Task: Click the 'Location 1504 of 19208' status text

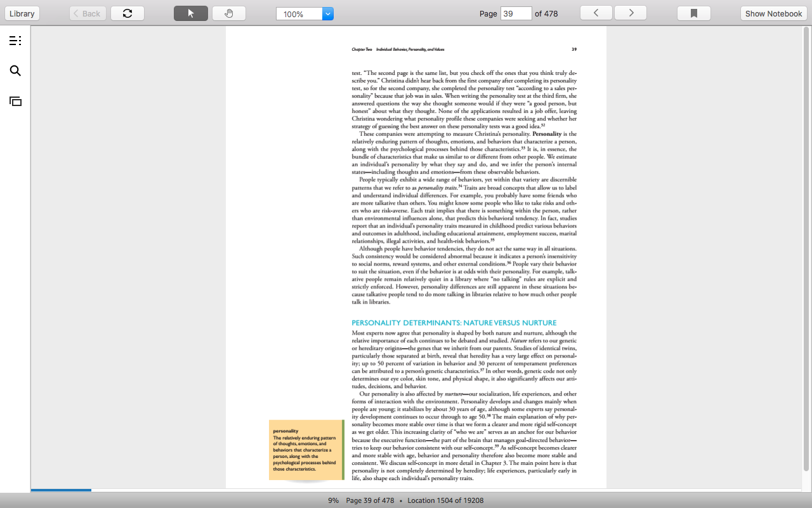Action: [445, 500]
